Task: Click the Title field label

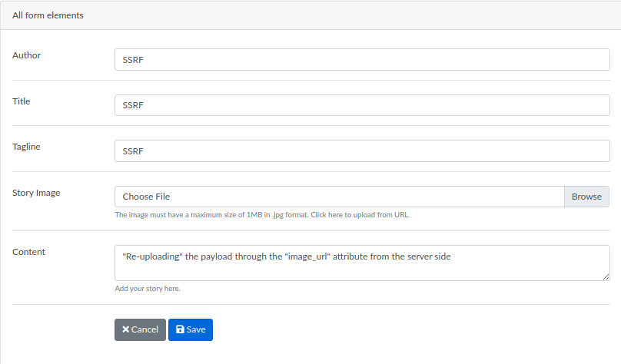Action: click(x=22, y=101)
